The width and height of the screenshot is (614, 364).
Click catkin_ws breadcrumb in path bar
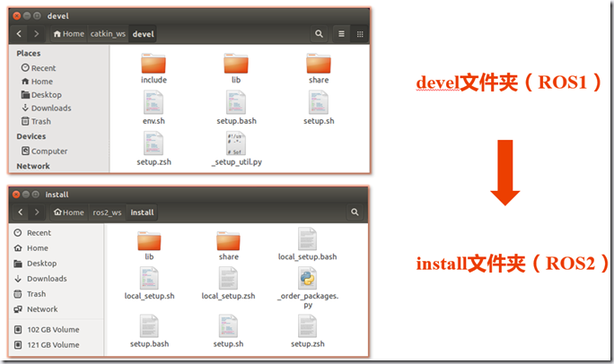108,34
